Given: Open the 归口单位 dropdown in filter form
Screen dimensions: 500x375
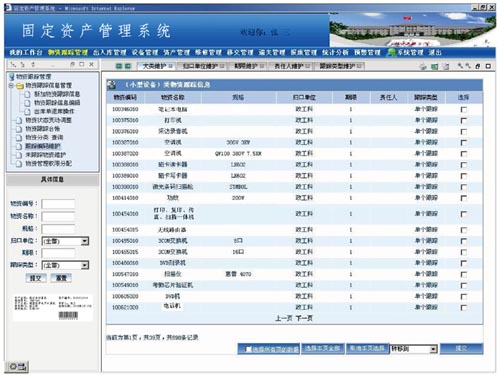Looking at the screenshot, I should [85, 241].
